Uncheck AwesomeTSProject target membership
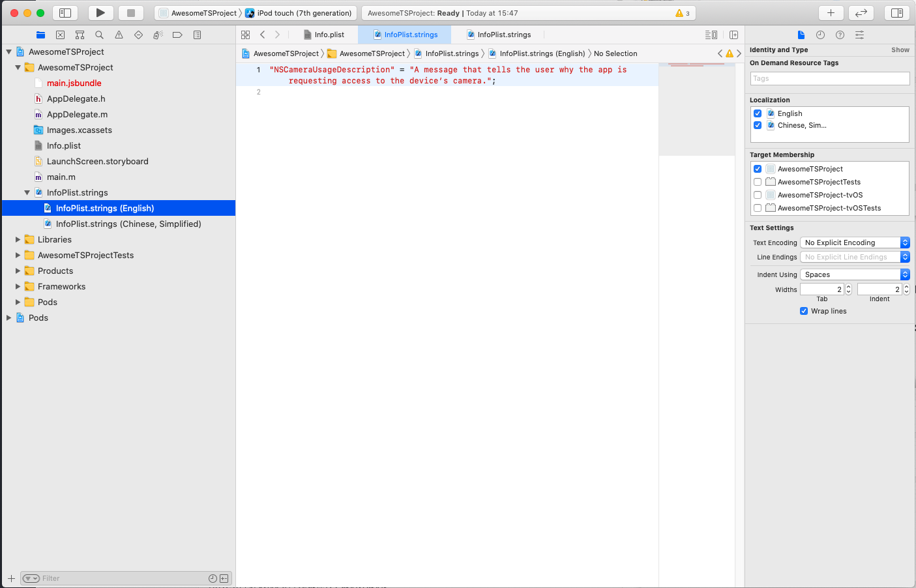The image size is (916, 588). (x=758, y=169)
